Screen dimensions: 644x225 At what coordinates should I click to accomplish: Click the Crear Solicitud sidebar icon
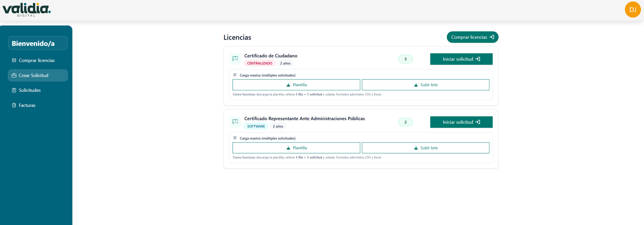(x=14, y=75)
